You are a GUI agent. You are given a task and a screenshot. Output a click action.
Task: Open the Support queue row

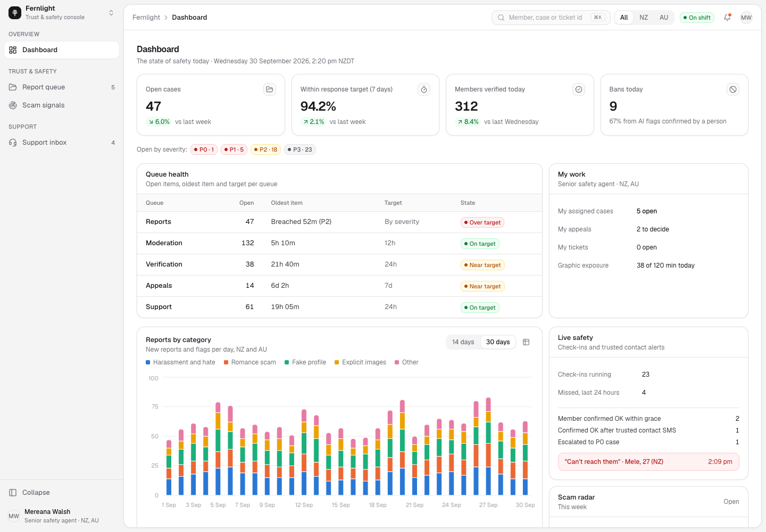339,307
